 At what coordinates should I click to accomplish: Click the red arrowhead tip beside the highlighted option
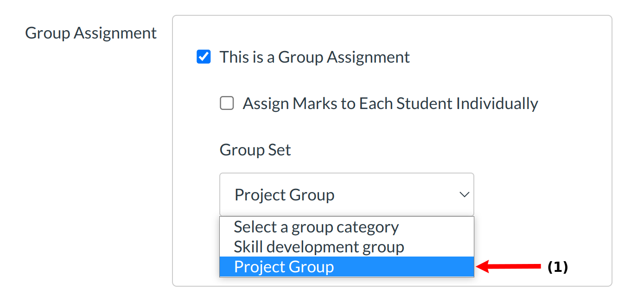(x=479, y=267)
